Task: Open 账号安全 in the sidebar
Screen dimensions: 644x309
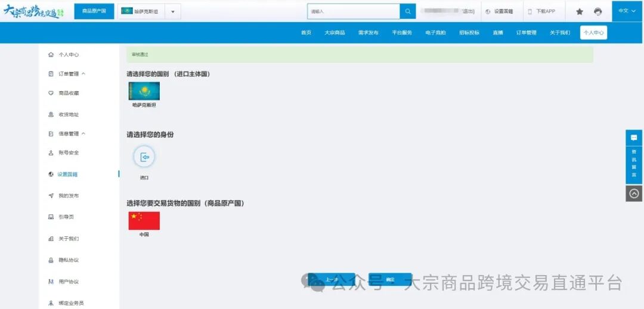Action: (68, 153)
